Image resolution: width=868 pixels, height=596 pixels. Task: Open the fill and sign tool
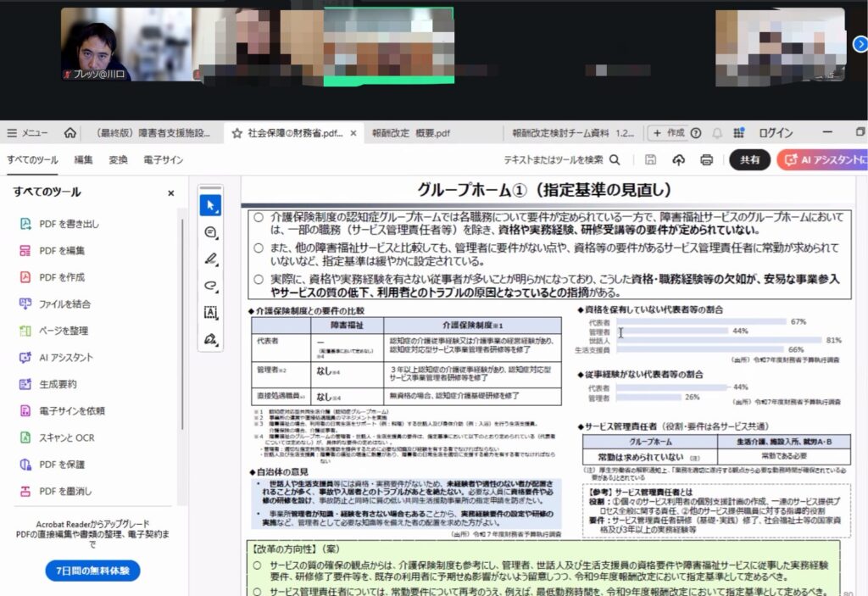[210, 340]
